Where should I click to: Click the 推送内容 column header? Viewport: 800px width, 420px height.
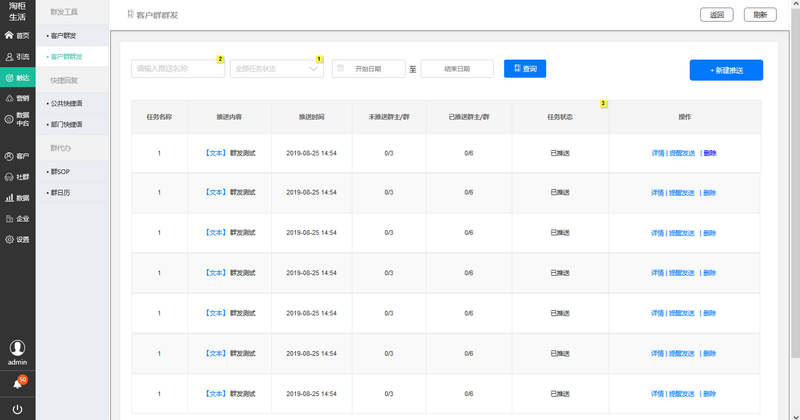[229, 117]
